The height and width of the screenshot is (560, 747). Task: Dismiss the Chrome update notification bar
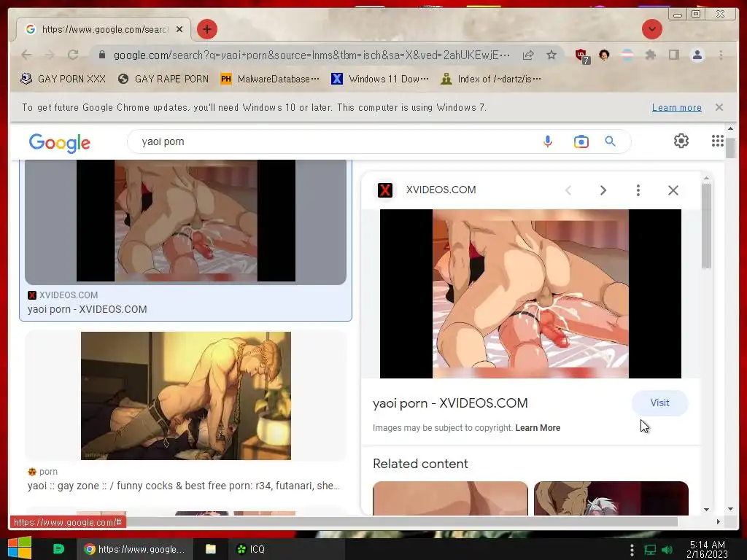click(719, 107)
